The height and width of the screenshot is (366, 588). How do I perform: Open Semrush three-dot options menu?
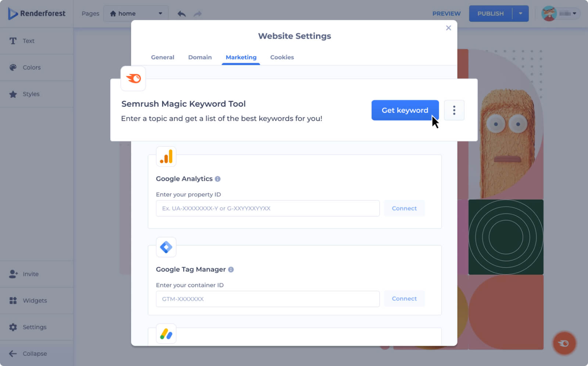(454, 110)
